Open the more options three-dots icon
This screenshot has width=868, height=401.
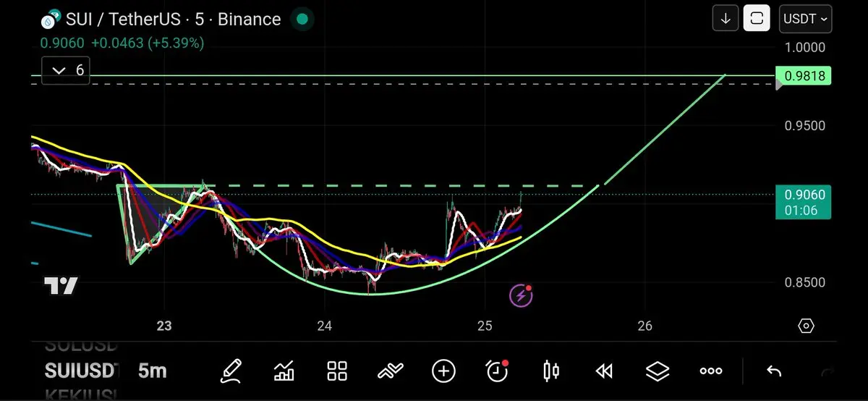pos(711,371)
